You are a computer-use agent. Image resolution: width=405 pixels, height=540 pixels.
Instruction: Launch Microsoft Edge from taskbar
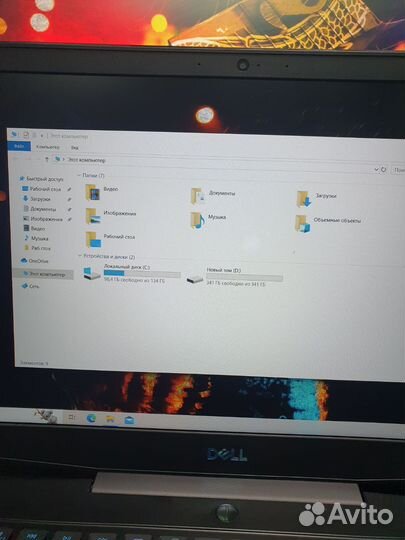click(91, 418)
